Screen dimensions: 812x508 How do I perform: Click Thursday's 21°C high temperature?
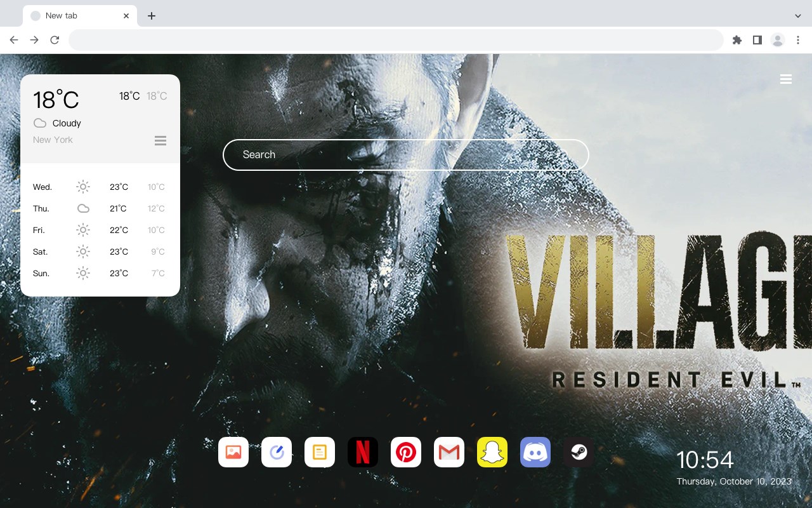[x=118, y=208]
